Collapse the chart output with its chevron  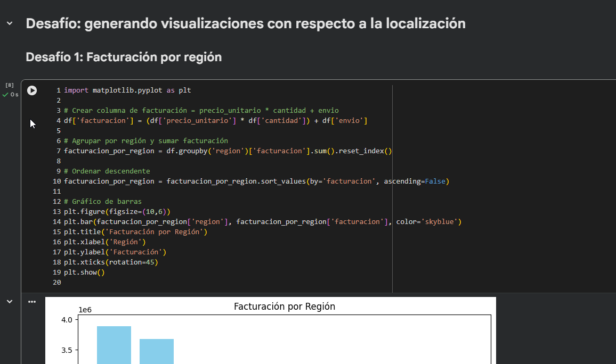tap(9, 301)
